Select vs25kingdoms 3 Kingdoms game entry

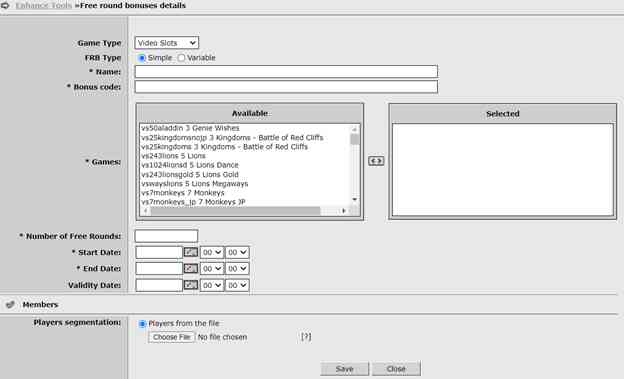(224, 147)
